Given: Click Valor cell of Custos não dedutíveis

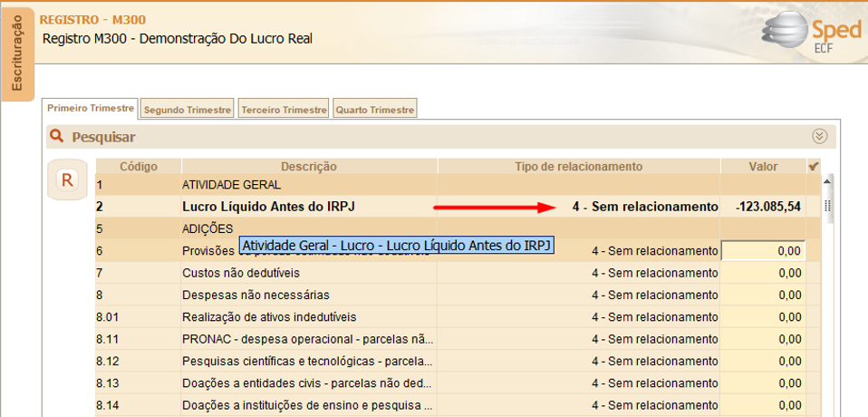Looking at the screenshot, I should coord(764,273).
